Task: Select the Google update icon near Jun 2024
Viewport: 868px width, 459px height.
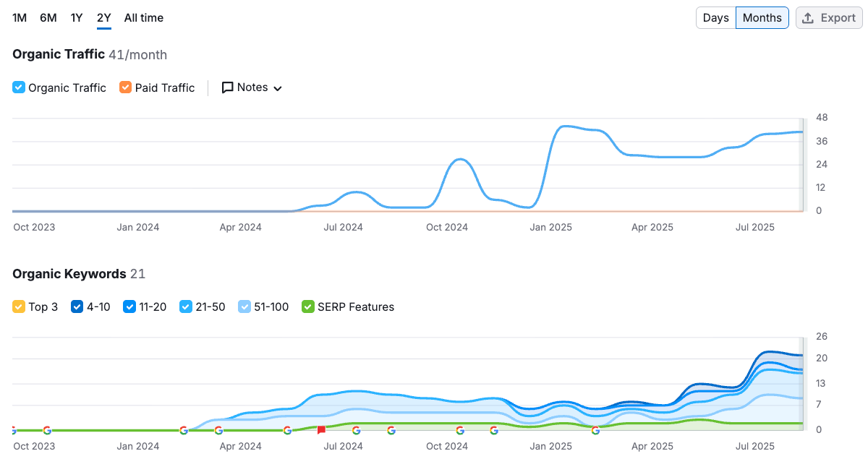Action: (x=288, y=430)
